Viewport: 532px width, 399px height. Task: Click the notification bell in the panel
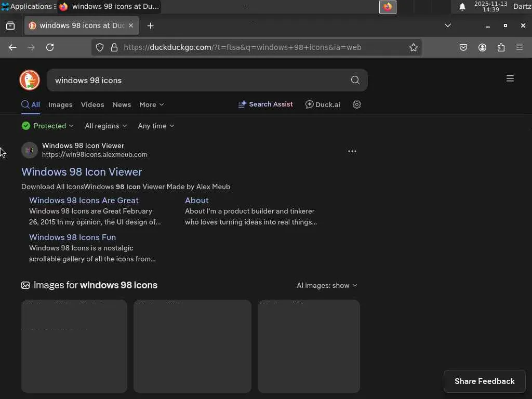[462, 7]
